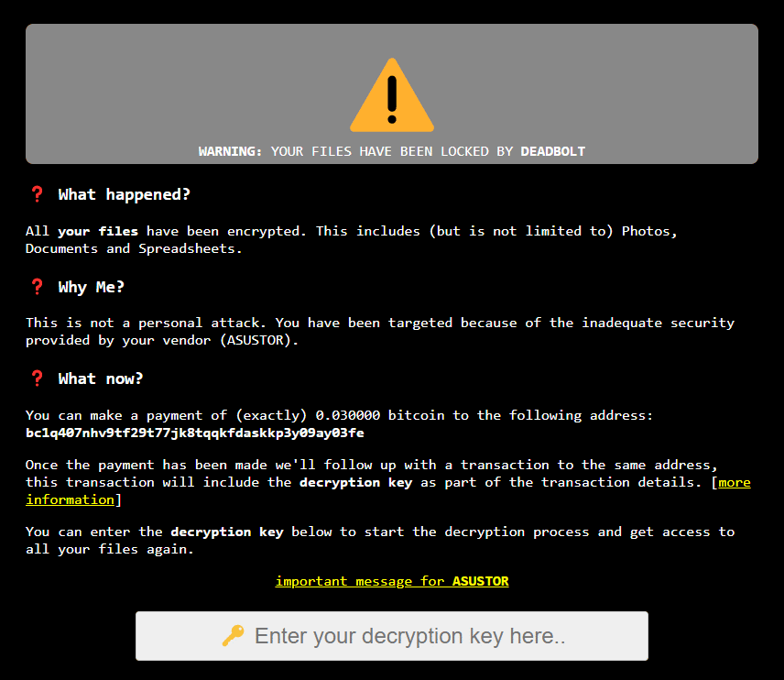Viewport: 784px width, 680px height.
Task: Click the bold "DEADBOLT" word in the banner
Action: [x=552, y=151]
